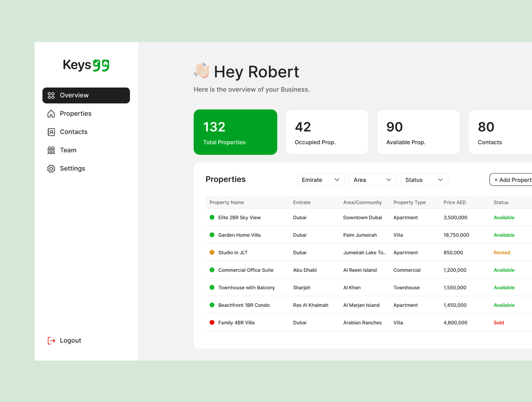The width and height of the screenshot is (532, 402).
Task: Click orange status dot for Studio in JLT
Action: point(212,252)
